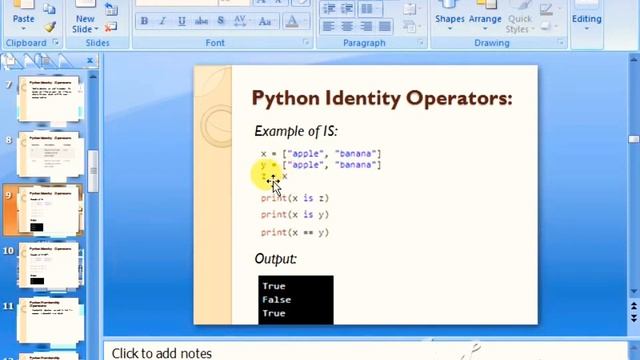Toggle Strikethrough formatting
This screenshot has height=360, width=640.
pyautogui.click(x=201, y=21)
